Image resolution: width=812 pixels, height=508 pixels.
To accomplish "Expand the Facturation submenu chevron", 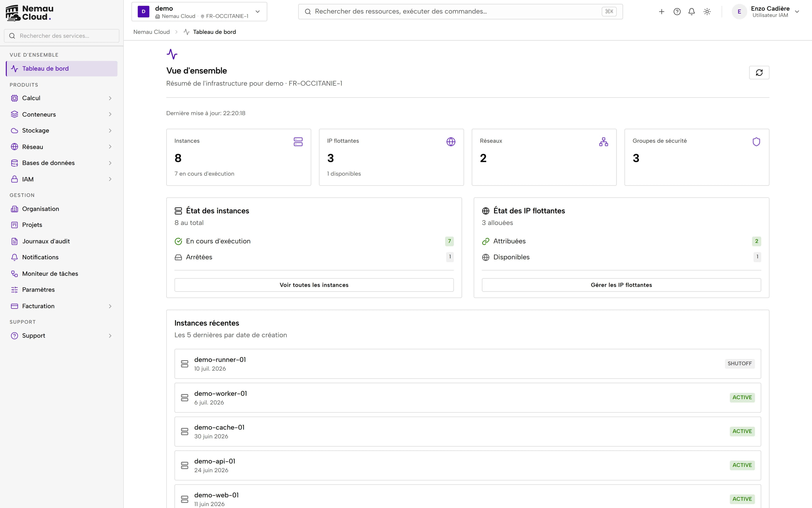I will [110, 306].
